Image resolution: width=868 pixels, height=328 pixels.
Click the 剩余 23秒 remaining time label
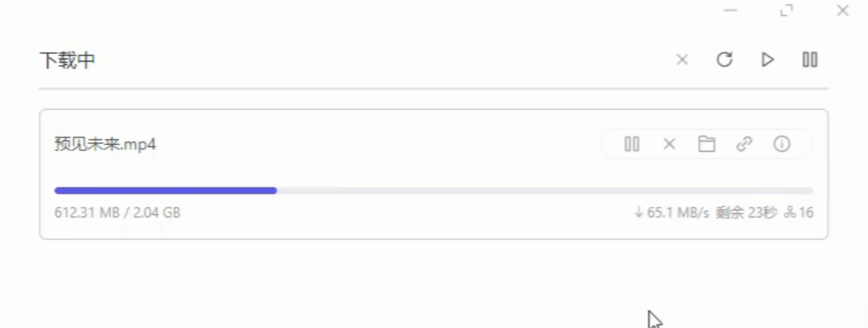click(746, 212)
